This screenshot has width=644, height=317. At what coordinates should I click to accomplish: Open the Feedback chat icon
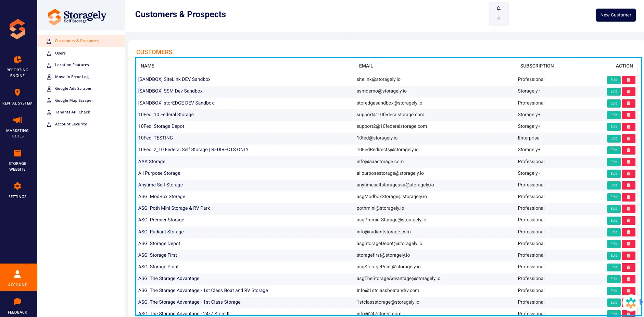(17, 302)
